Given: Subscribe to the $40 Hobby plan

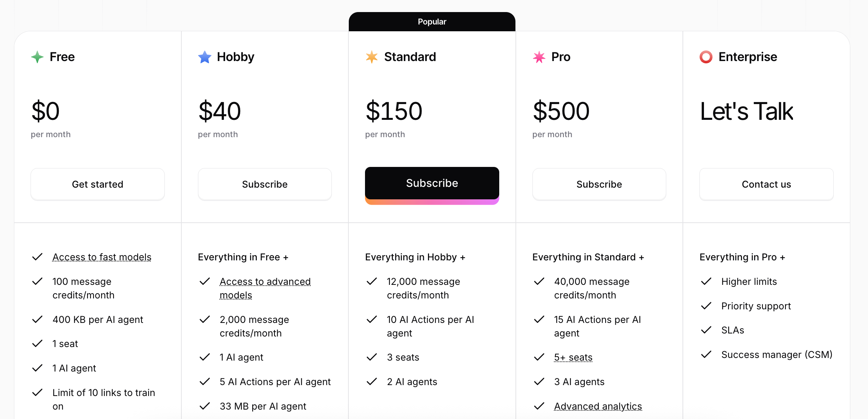Looking at the screenshot, I should 265,184.
